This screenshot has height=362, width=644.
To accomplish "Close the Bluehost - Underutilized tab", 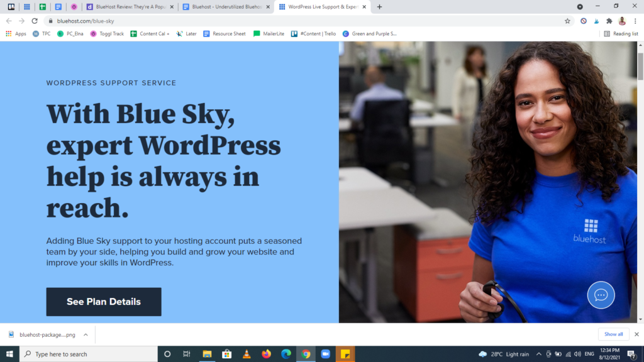I will 268,6.
